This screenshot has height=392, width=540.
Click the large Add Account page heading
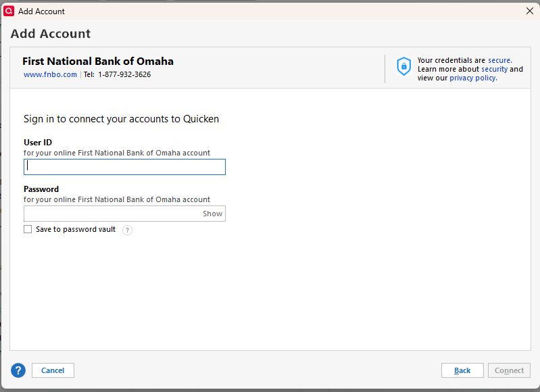coord(51,33)
